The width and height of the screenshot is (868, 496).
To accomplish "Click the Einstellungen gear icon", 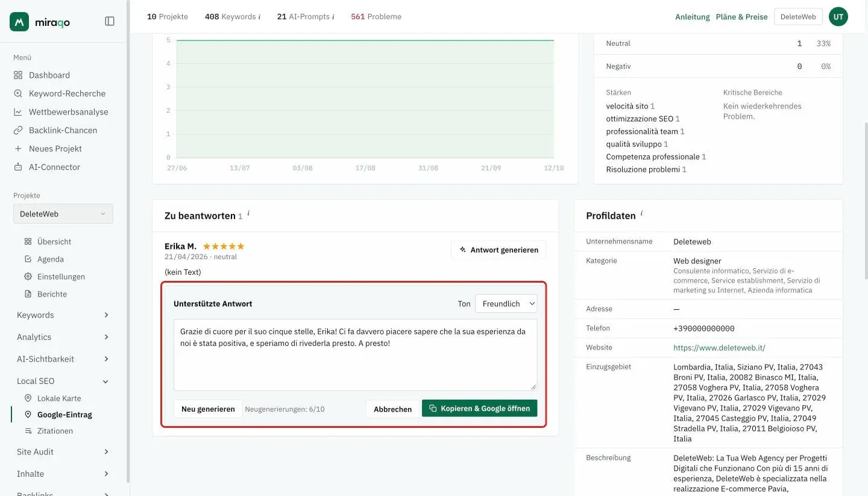I will pyautogui.click(x=28, y=277).
